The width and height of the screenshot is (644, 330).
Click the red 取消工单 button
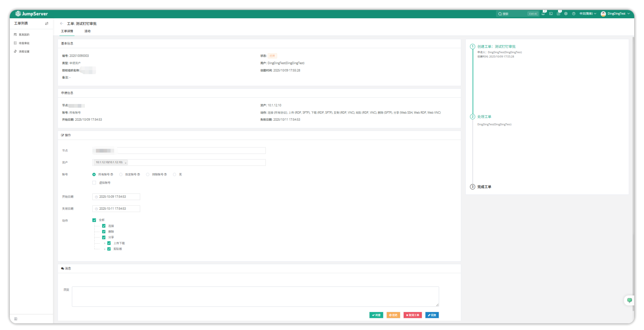pyautogui.click(x=412, y=315)
